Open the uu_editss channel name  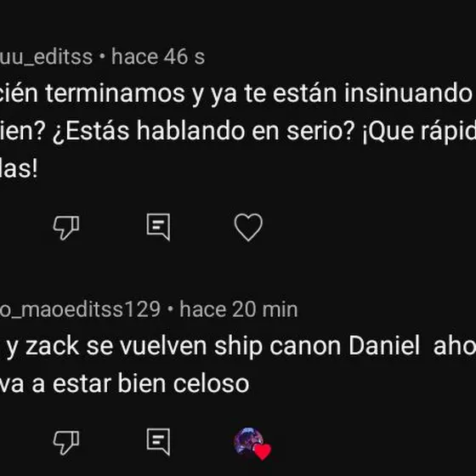pyautogui.click(x=46, y=57)
